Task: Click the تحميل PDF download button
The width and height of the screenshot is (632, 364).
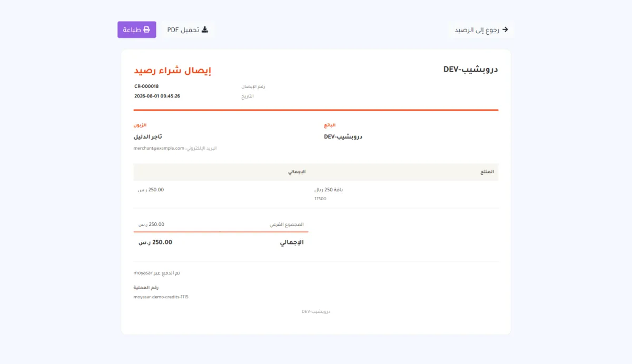Action: coord(188,29)
